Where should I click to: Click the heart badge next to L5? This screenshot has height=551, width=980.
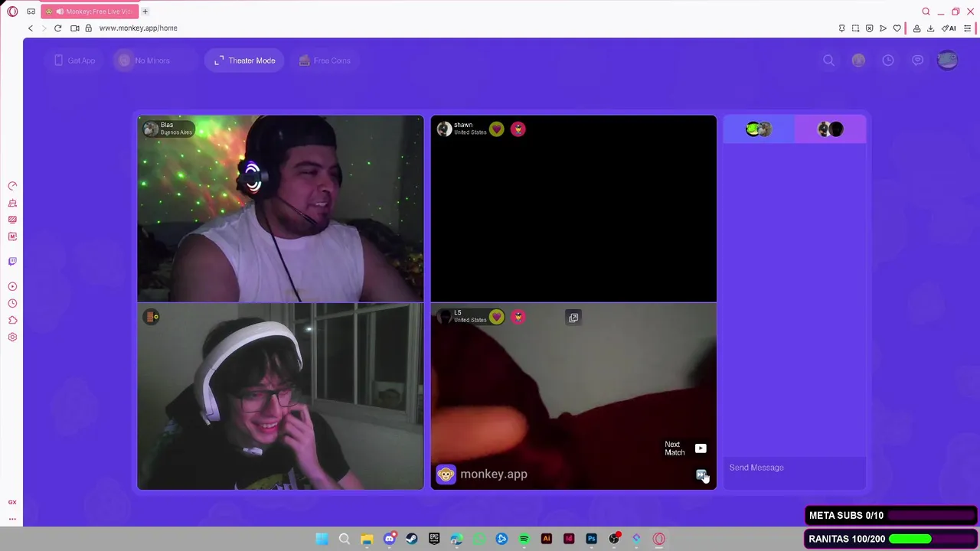pos(497,317)
